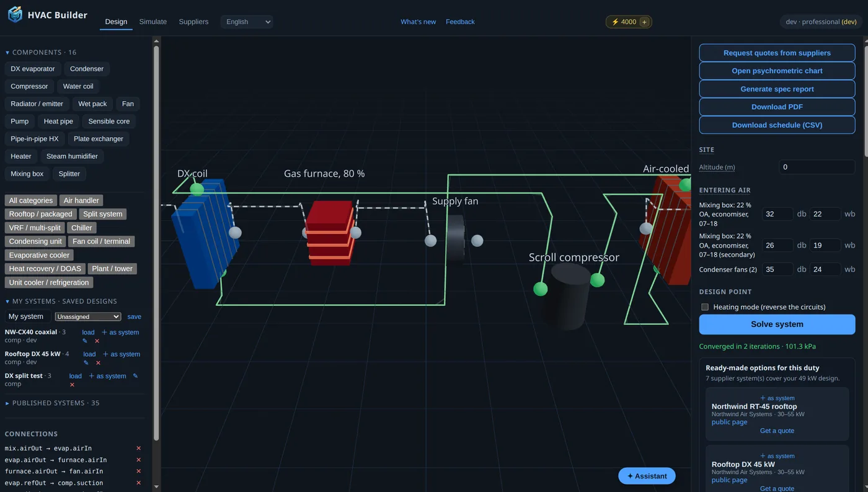The height and width of the screenshot is (492, 868).
Task: Select the Supply fan 3D component
Action: tap(455, 239)
